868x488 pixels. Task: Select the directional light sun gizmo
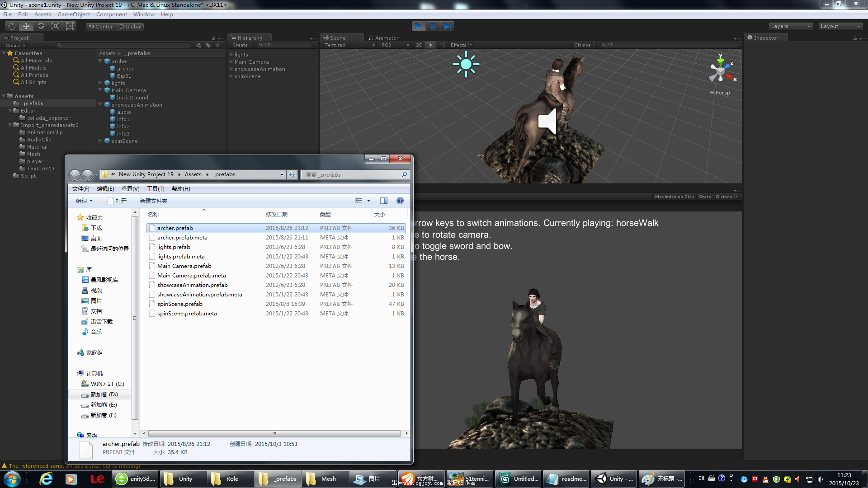[466, 64]
